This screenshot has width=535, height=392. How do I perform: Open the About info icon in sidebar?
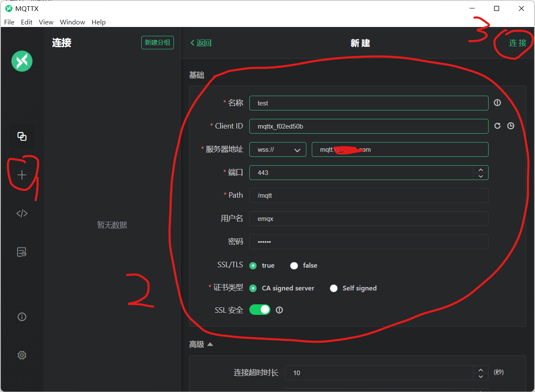(x=22, y=317)
